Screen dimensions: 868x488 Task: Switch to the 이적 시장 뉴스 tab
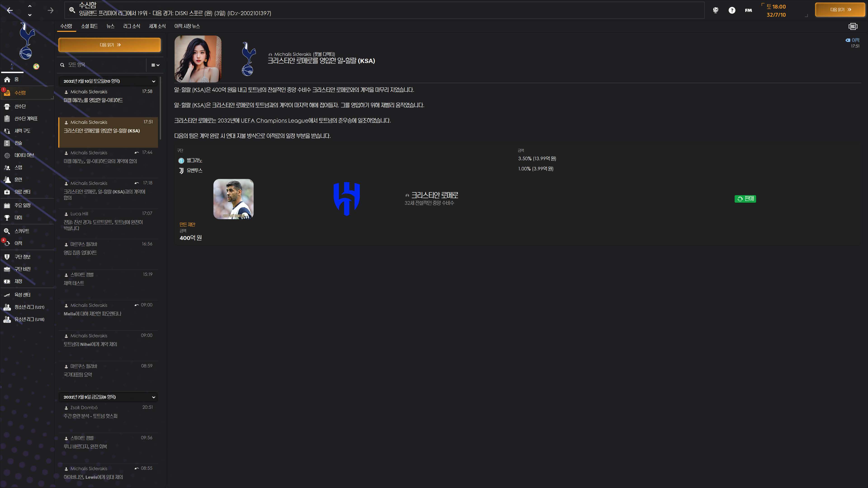tap(187, 26)
